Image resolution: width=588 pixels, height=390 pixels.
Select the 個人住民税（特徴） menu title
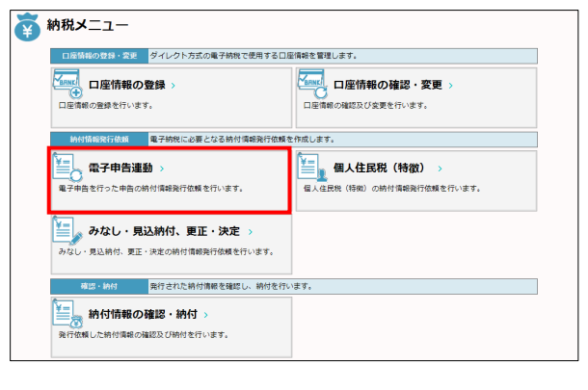pos(379,168)
